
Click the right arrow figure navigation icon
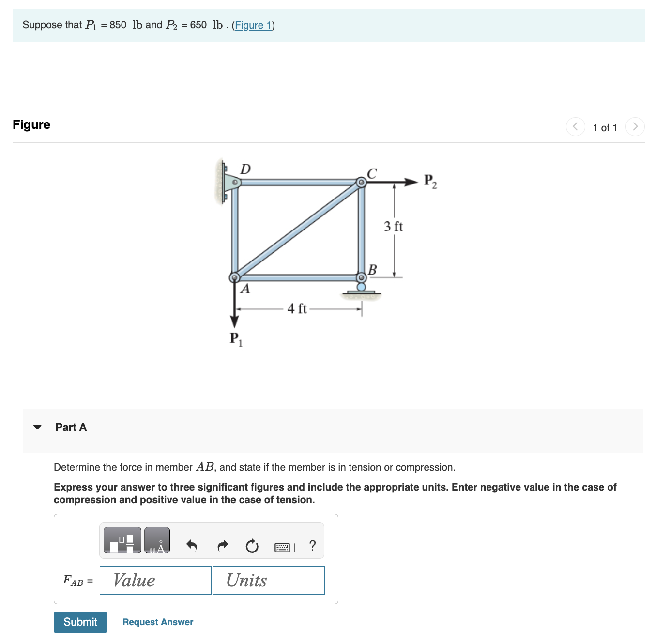(x=635, y=126)
